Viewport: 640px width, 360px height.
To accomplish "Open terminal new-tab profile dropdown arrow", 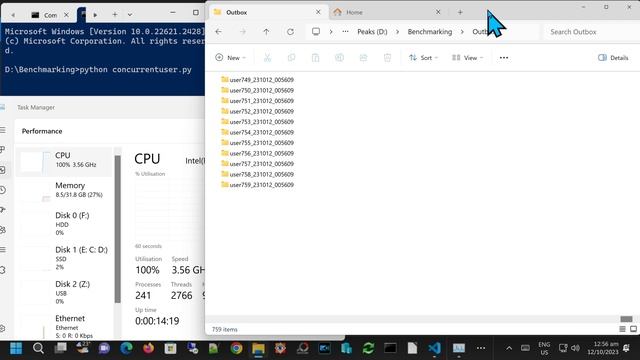I will tap(130, 15).
